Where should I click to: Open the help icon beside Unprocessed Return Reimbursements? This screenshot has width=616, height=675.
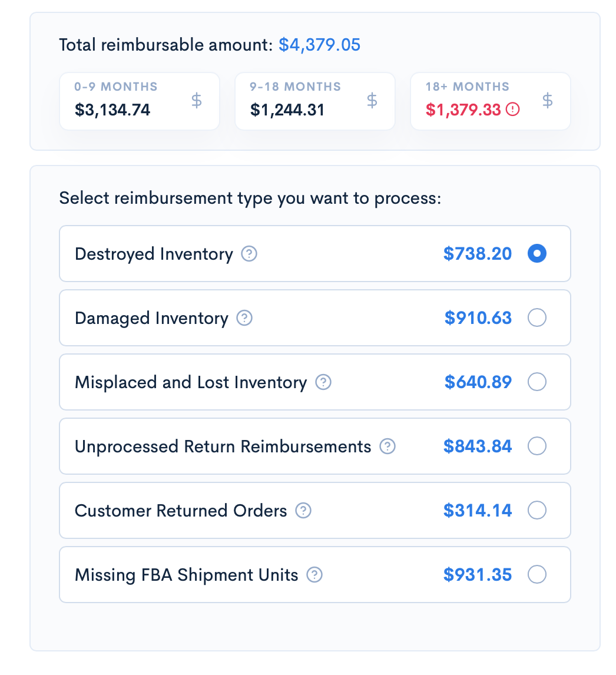pos(388,446)
